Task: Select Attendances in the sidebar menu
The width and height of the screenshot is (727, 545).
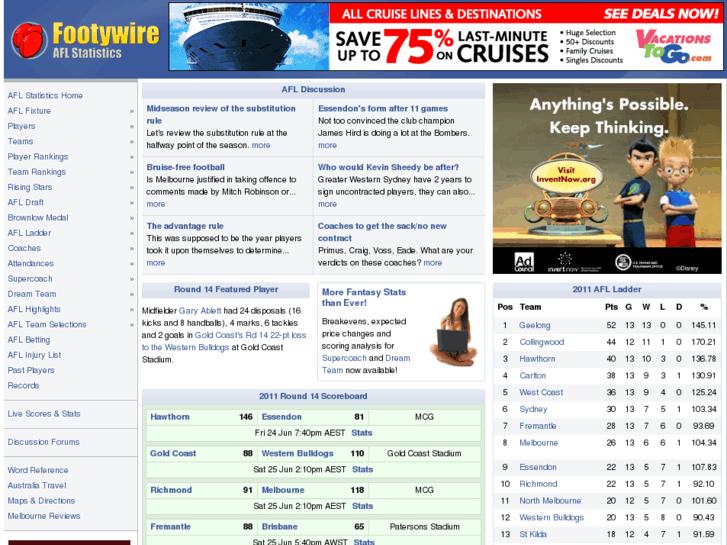Action: [x=31, y=263]
